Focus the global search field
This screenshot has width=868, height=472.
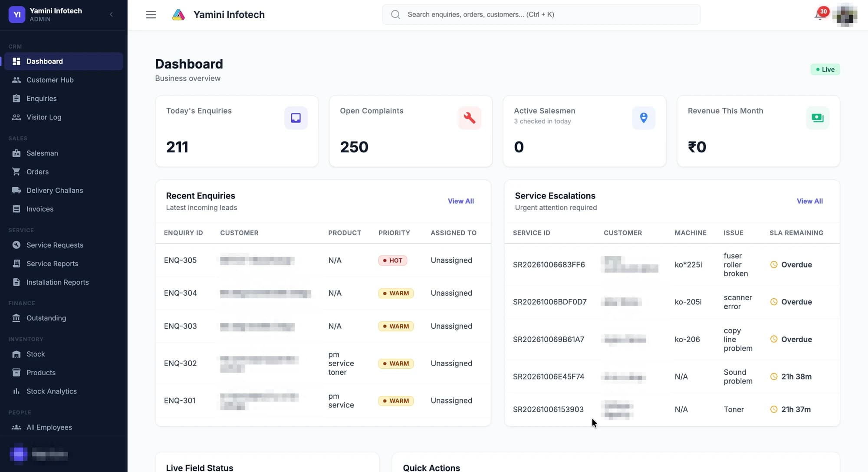[541, 14]
